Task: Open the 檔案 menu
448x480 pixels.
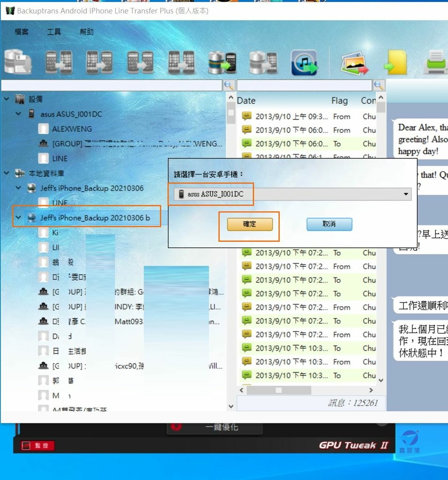Action: click(22, 32)
